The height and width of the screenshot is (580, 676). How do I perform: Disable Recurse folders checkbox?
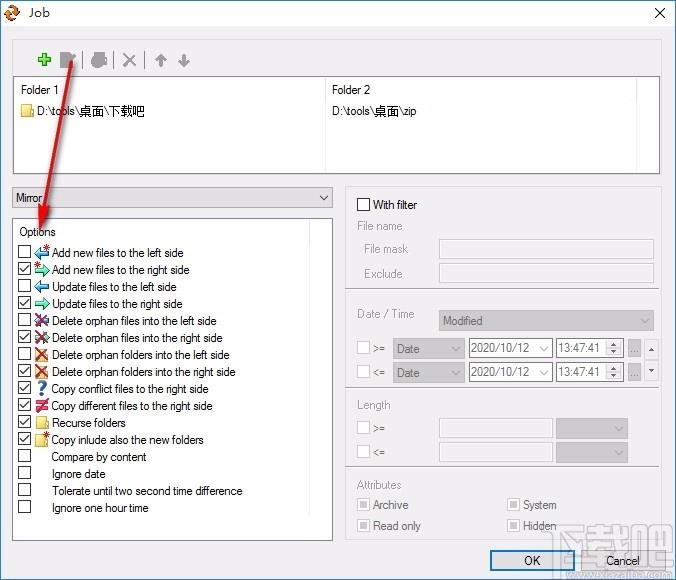(25, 421)
